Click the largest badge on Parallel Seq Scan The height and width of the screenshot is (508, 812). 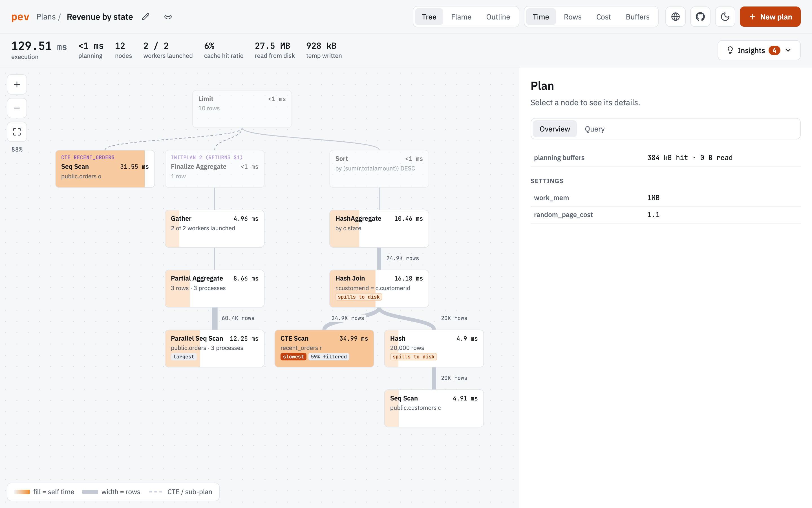[184, 357]
